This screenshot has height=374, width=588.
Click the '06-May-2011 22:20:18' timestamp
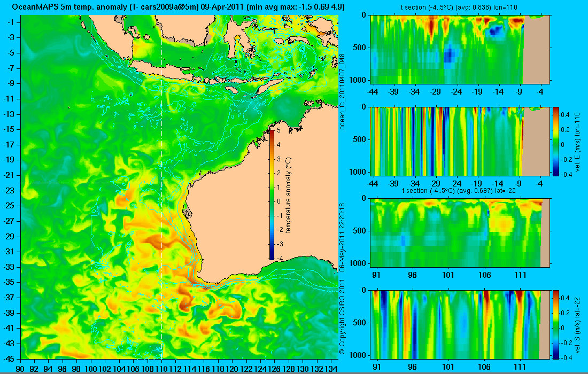[x=342, y=237]
